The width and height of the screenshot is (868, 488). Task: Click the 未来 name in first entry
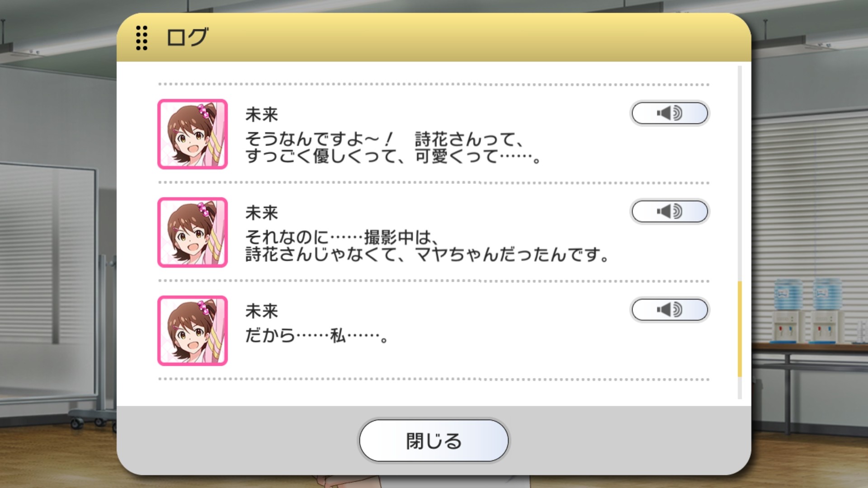point(261,114)
